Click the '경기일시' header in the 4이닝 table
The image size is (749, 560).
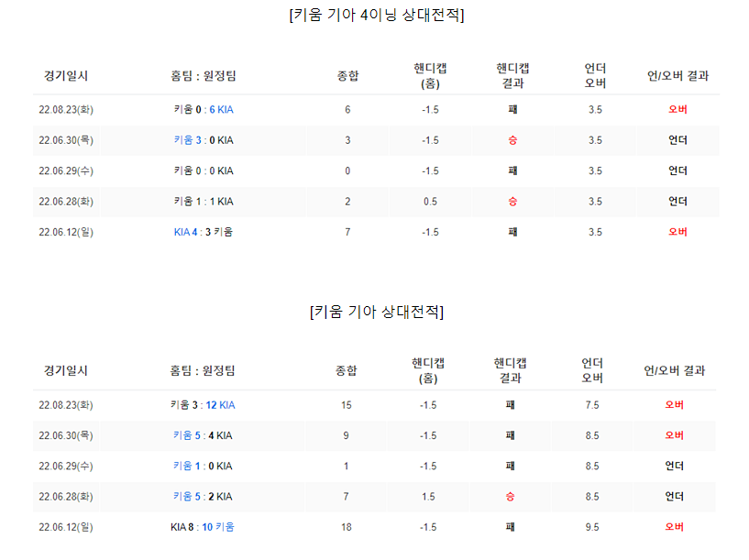[66, 75]
